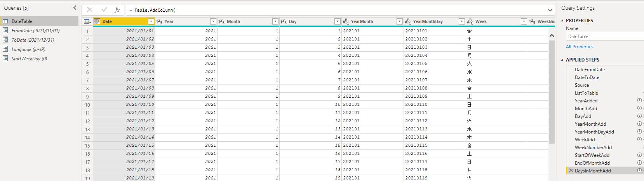Click the Week column text type icon
Image resolution: width=644 pixels, height=181 pixels.
pos(470,21)
